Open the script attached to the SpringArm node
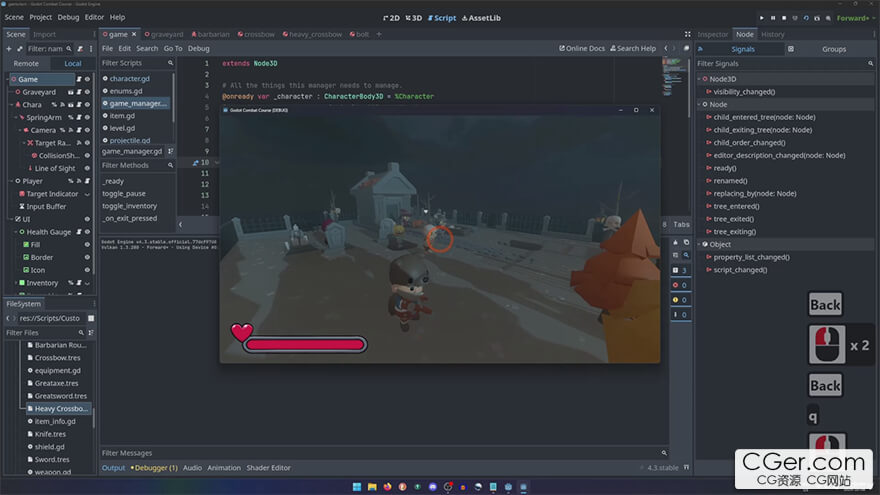The width and height of the screenshot is (880, 495). coord(79,117)
